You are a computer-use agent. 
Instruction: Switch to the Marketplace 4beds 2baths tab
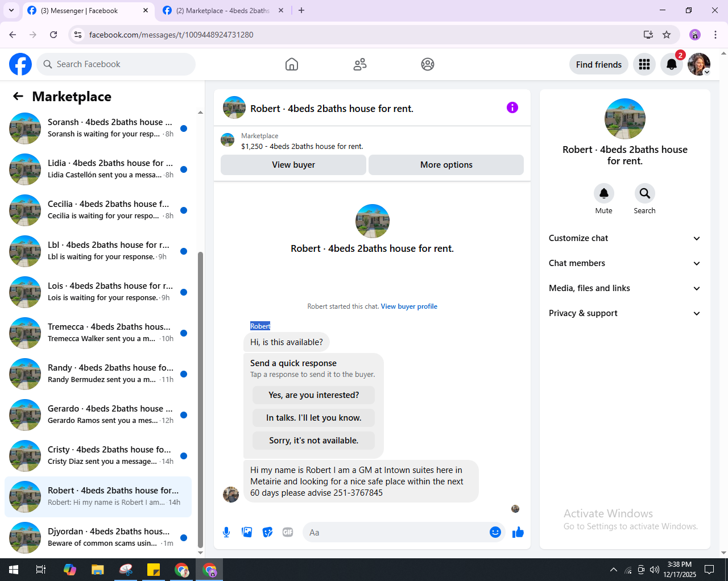click(223, 10)
